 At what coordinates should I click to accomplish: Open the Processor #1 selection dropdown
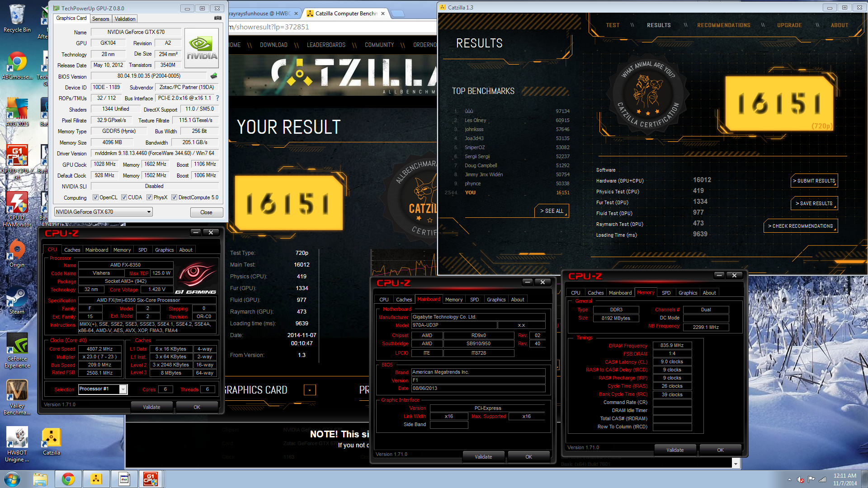tap(103, 389)
